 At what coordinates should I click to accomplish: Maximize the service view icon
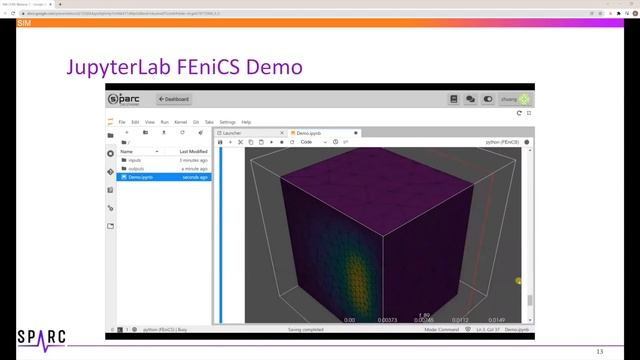(529, 113)
